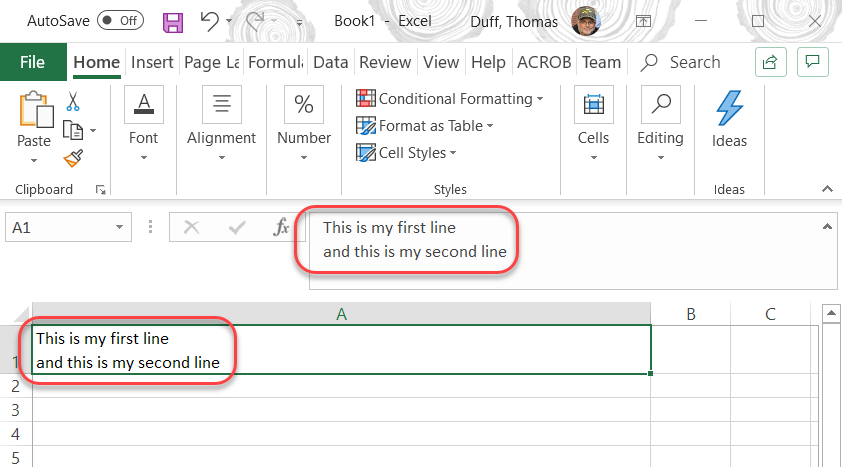The height and width of the screenshot is (467, 842).
Task: Open the Review ribbon tab
Action: coord(385,62)
